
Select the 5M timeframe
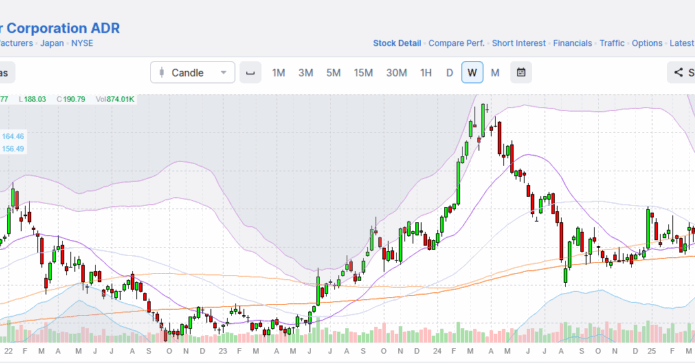(333, 73)
